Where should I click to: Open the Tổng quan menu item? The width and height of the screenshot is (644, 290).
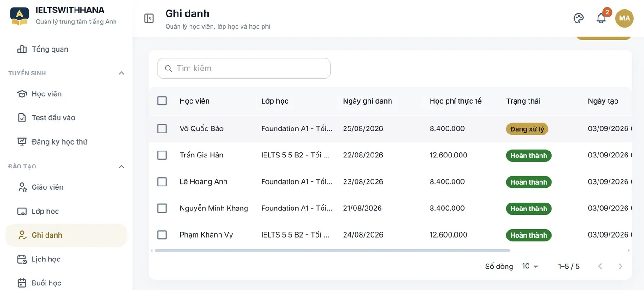point(66,49)
